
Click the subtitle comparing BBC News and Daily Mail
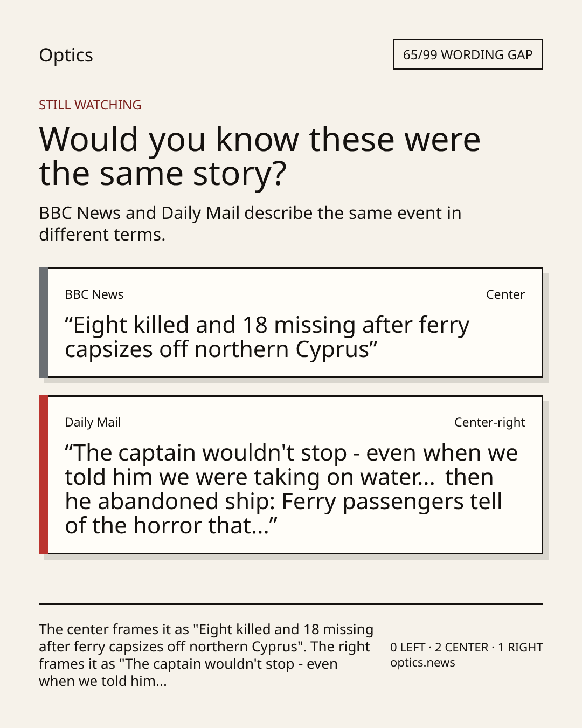click(x=250, y=224)
